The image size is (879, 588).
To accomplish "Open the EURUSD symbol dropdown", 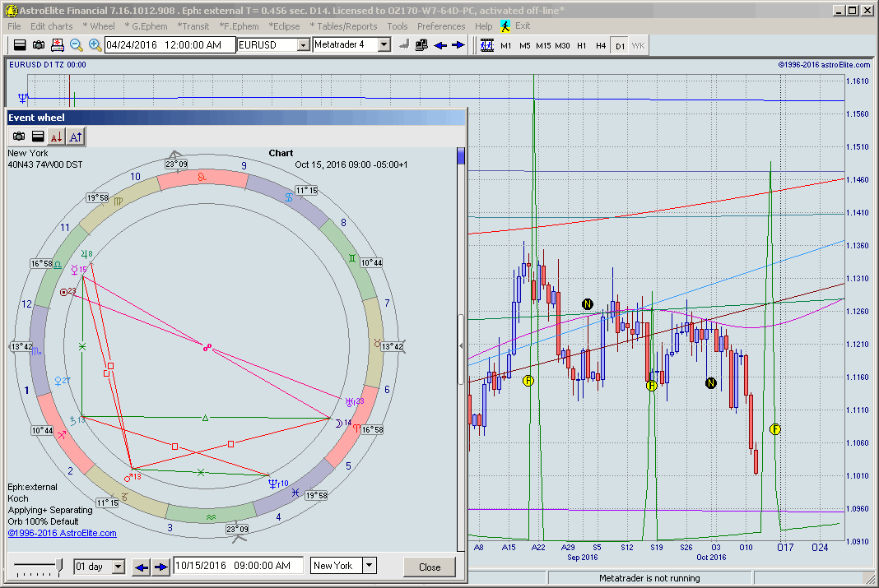I will [302, 45].
